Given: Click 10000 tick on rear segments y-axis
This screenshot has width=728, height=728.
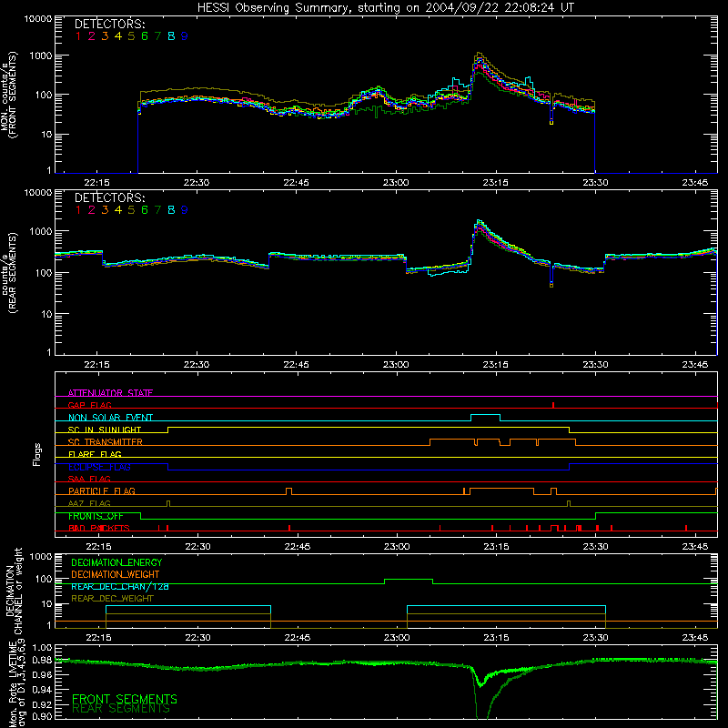Looking at the screenshot, I should tap(38, 192).
